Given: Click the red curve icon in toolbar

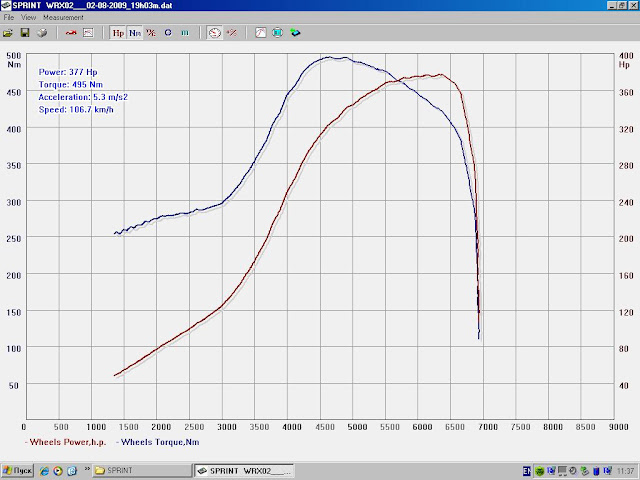Looking at the screenshot, I should tap(71, 33).
